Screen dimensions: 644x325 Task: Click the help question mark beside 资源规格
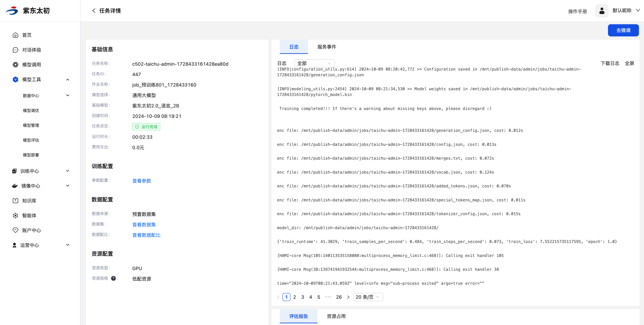pos(113,279)
